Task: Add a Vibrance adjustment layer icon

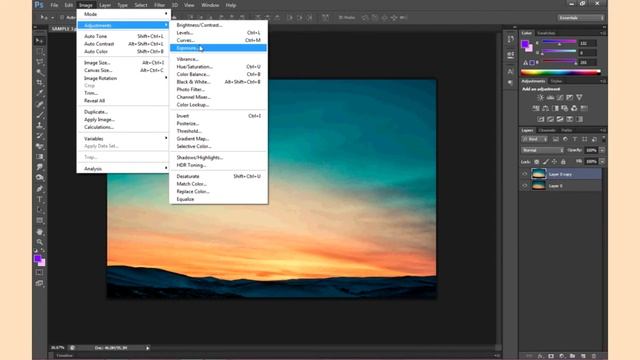Action: click(x=579, y=98)
